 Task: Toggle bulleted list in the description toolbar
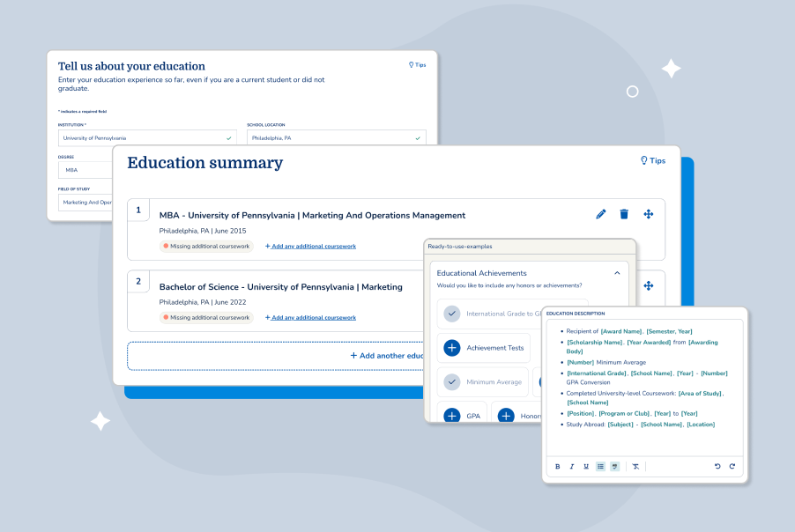click(x=600, y=466)
